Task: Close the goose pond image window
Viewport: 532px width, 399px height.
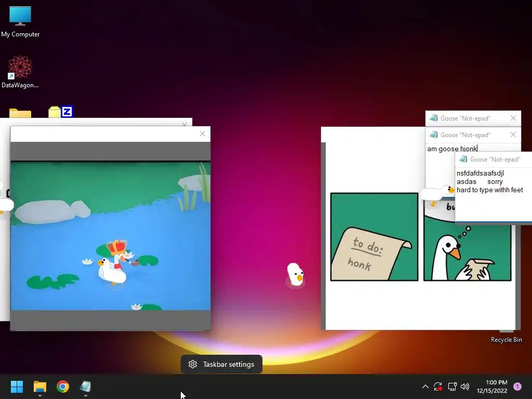Action: tap(203, 134)
